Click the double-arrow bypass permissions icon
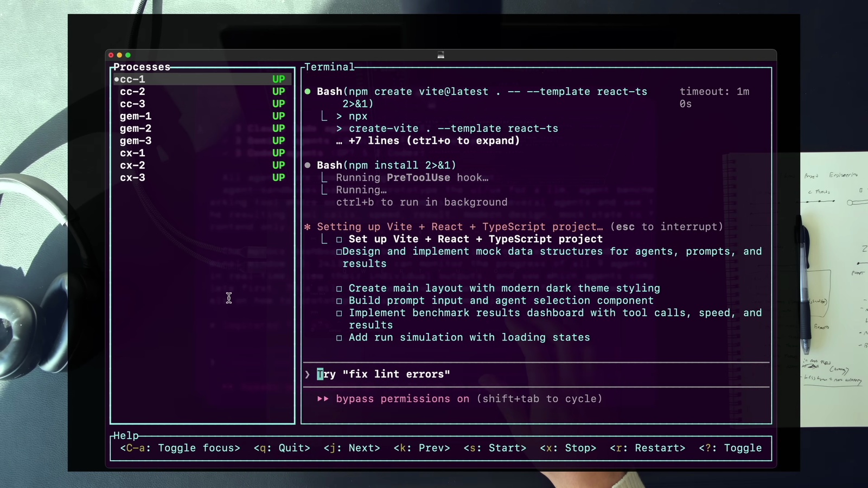Viewport: 868px width, 488px height. click(323, 399)
